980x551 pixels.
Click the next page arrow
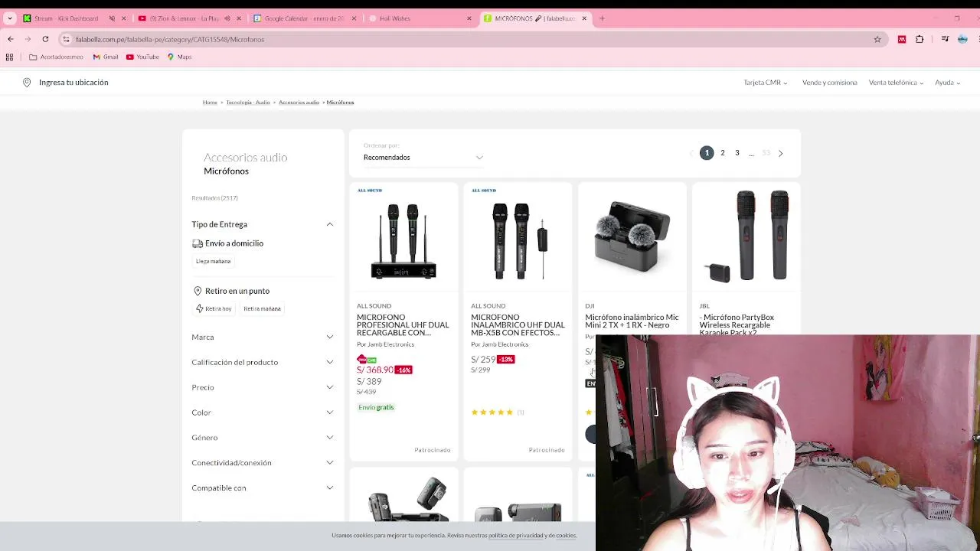coord(780,153)
